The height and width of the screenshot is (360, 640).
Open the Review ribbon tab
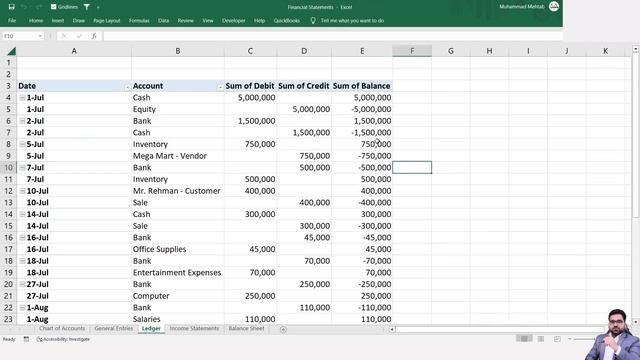[x=186, y=20]
